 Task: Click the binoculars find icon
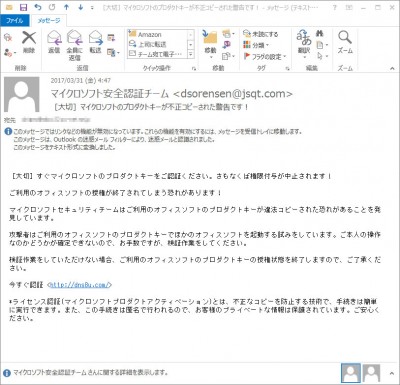pyautogui.click(x=320, y=33)
